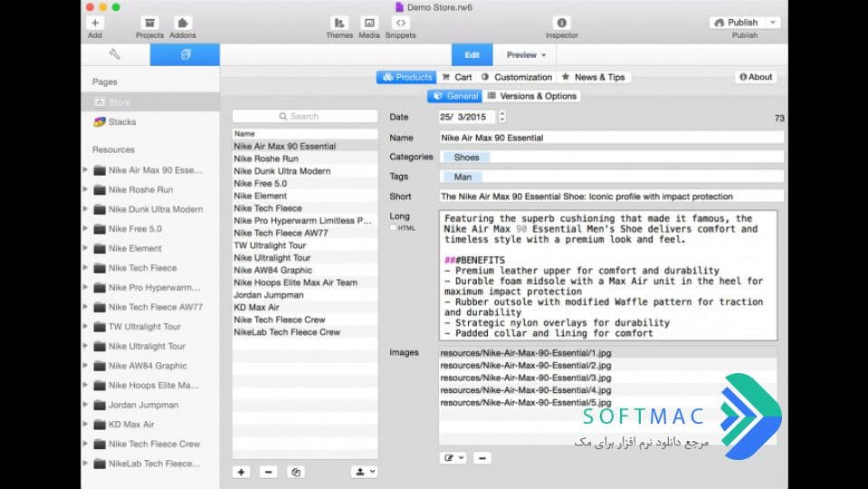Select Nike Dunk Ultra Modern in product list
The image size is (868, 489).
click(x=305, y=171)
